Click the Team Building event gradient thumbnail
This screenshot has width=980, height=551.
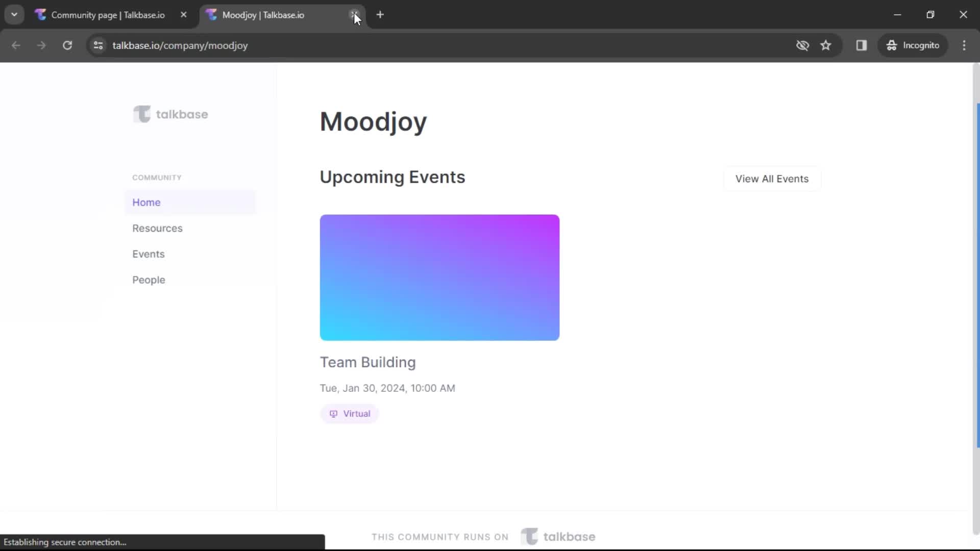pos(439,277)
